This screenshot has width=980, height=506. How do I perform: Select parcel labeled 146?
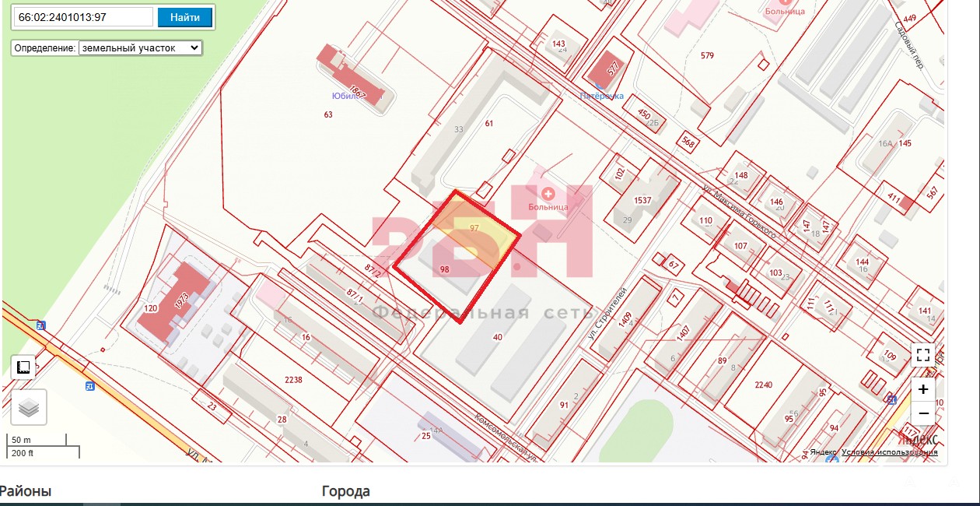tap(776, 202)
